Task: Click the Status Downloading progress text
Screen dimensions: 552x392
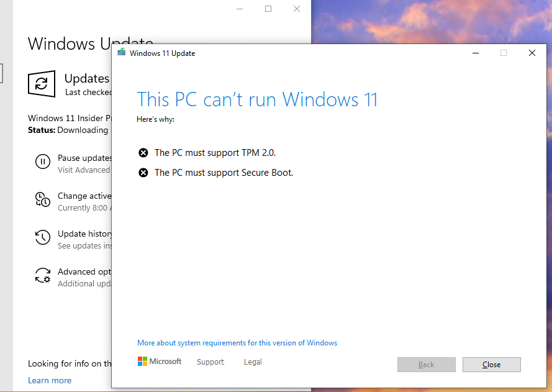Action: pos(68,130)
